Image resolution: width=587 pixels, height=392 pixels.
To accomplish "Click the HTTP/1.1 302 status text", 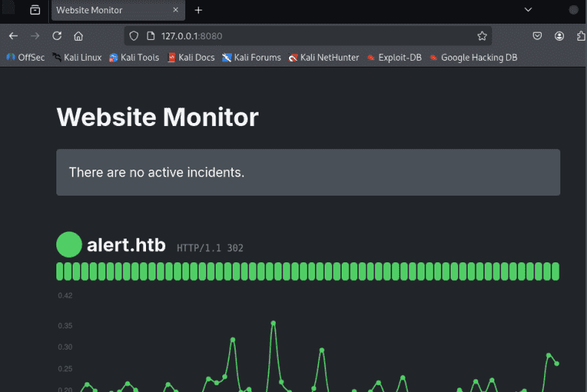I will [x=210, y=248].
